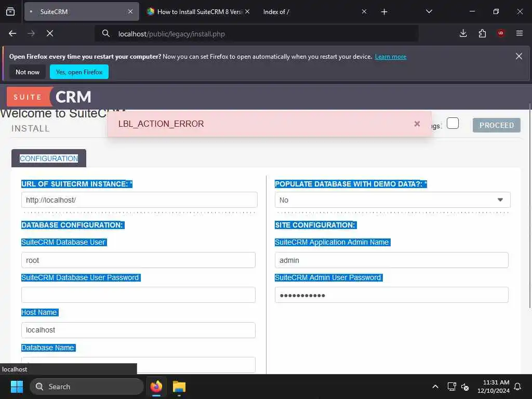The width and height of the screenshot is (532, 399).
Task: Click the Database Name input field
Action: click(138, 365)
